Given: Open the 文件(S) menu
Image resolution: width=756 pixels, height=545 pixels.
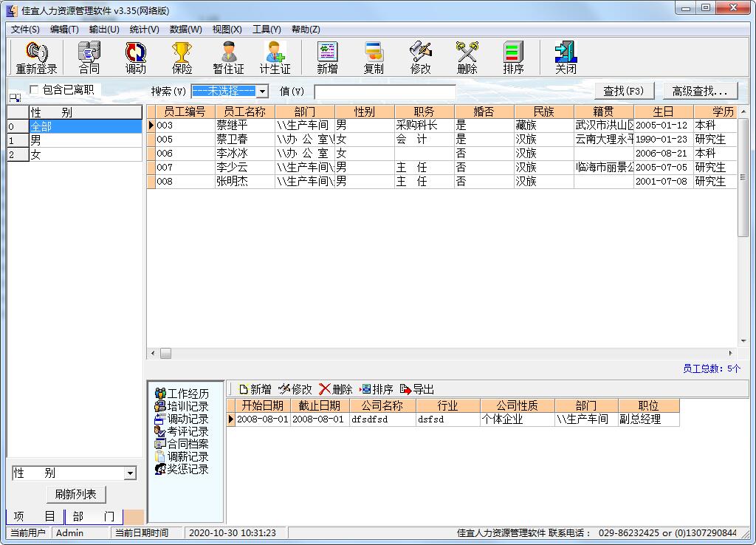Looking at the screenshot, I should [x=25, y=30].
